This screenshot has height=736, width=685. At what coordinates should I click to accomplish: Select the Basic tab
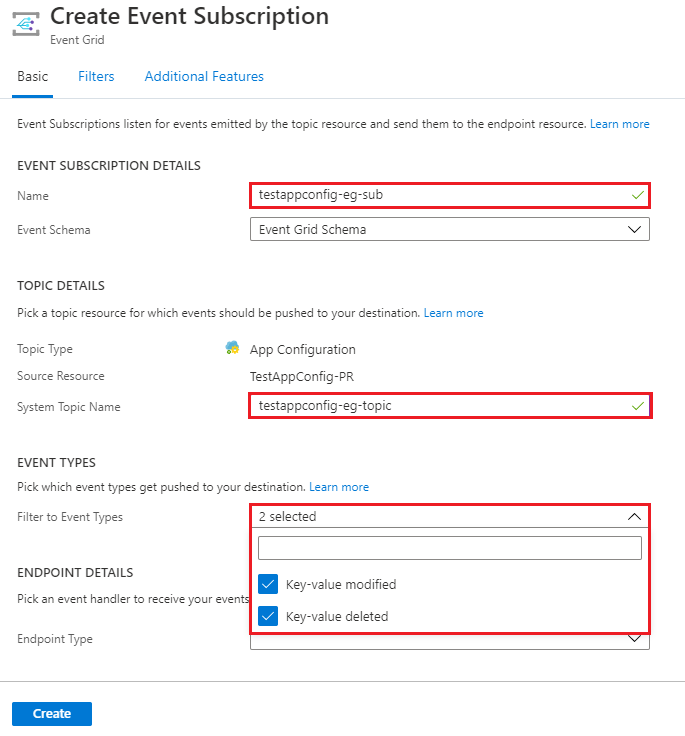[x=33, y=76]
